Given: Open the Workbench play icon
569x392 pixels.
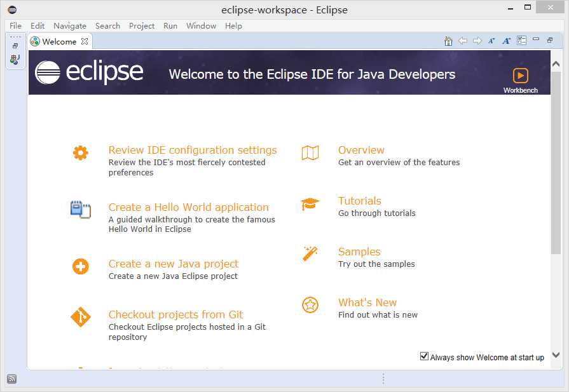Looking at the screenshot, I should pyautogui.click(x=521, y=76).
